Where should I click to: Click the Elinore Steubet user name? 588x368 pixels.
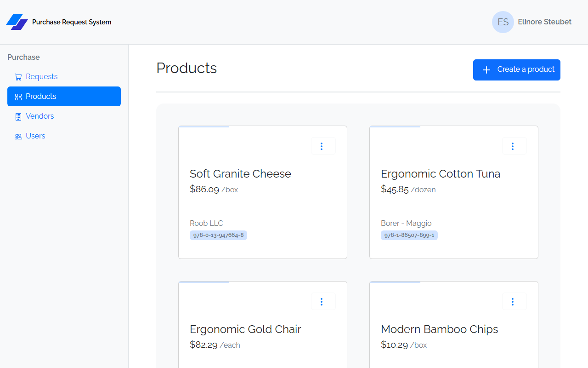tap(545, 22)
